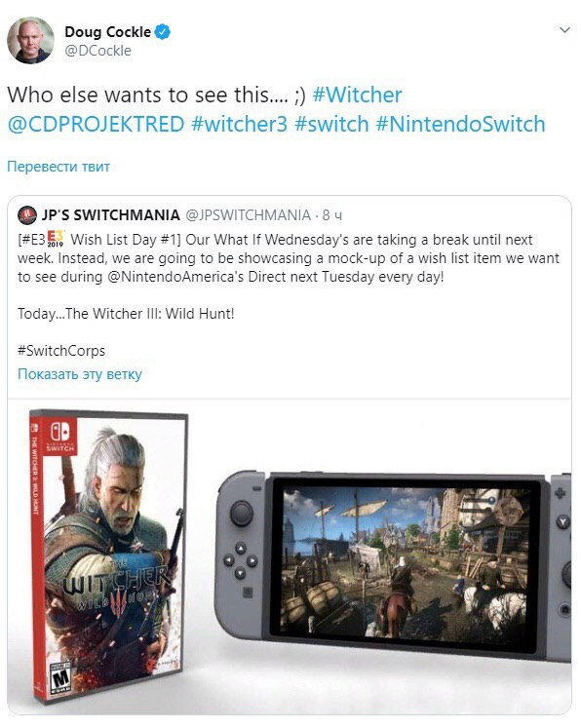Open JP'S SWITCHMANIA avatar icon

click(x=27, y=215)
